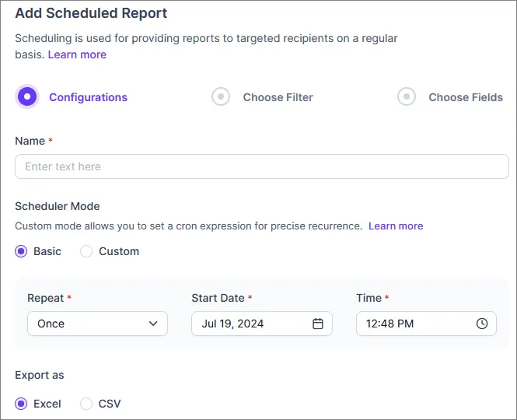Switch to the Configurations step label
517x420 pixels.
tap(88, 97)
